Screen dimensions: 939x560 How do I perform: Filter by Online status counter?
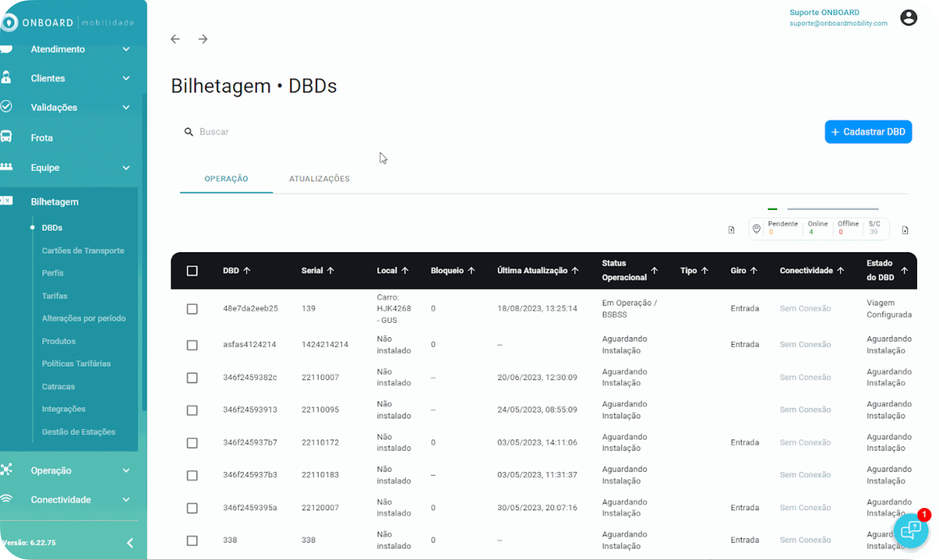tap(818, 228)
